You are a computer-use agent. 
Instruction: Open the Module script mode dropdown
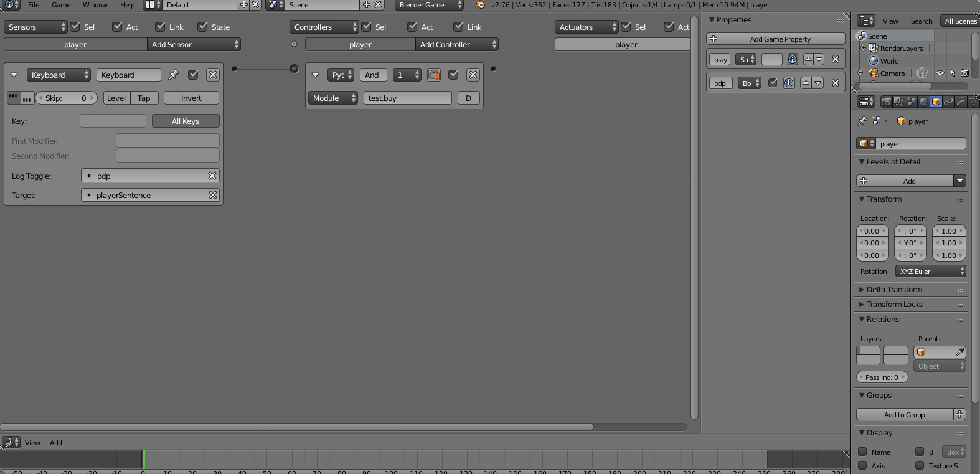pos(333,98)
